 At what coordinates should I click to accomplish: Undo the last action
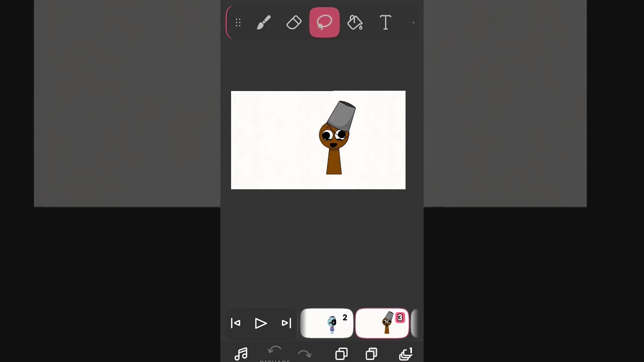pyautogui.click(x=274, y=350)
